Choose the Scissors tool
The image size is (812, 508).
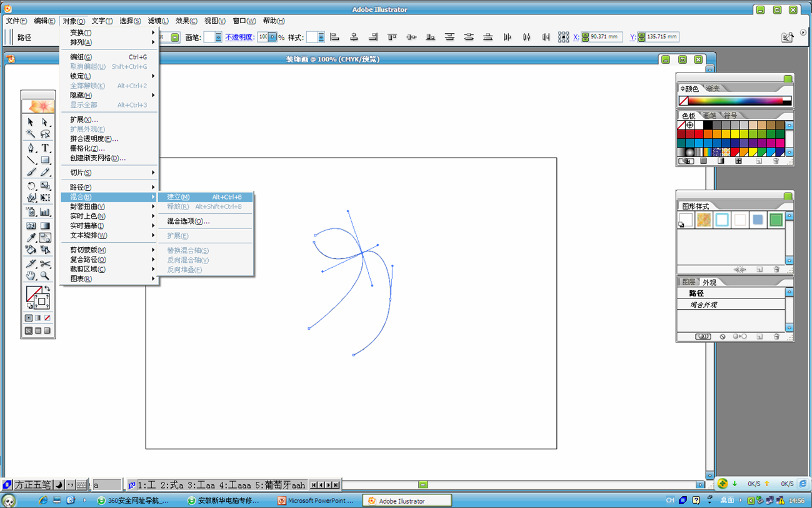pos(45,264)
